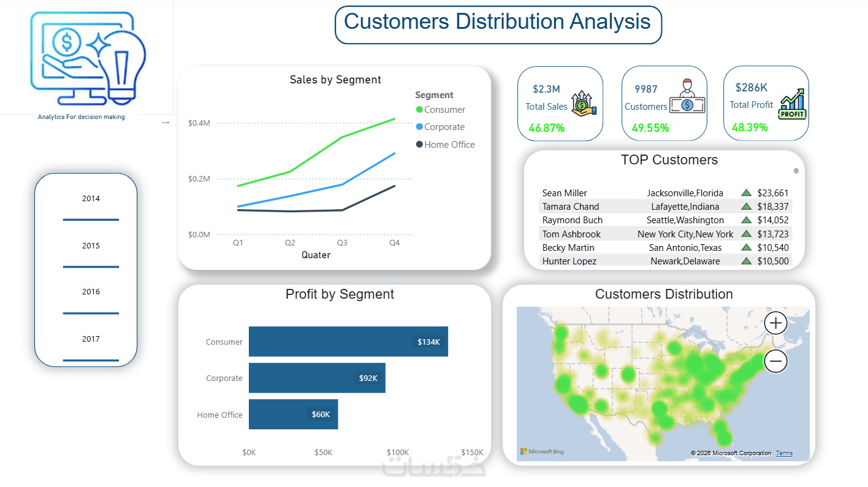Click the Q4 quarter axis label

395,243
